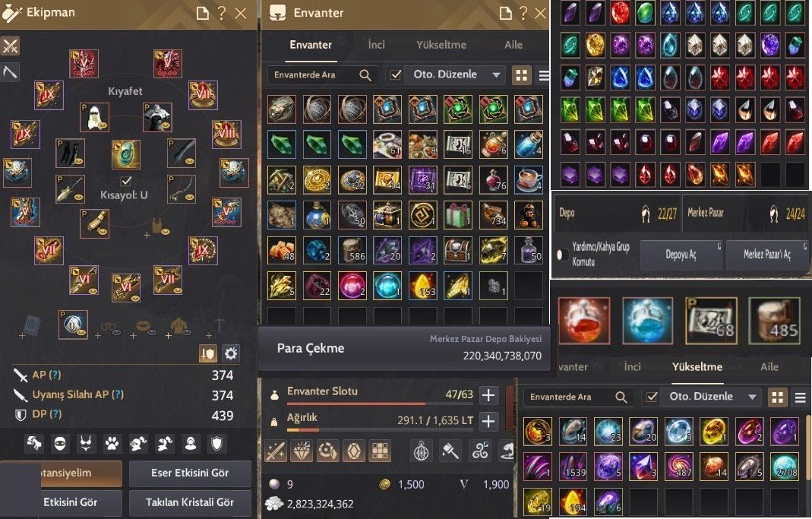This screenshot has height=519, width=812.
Task: Click the magnifier icon in Envanterde Ara
Action: point(365,75)
